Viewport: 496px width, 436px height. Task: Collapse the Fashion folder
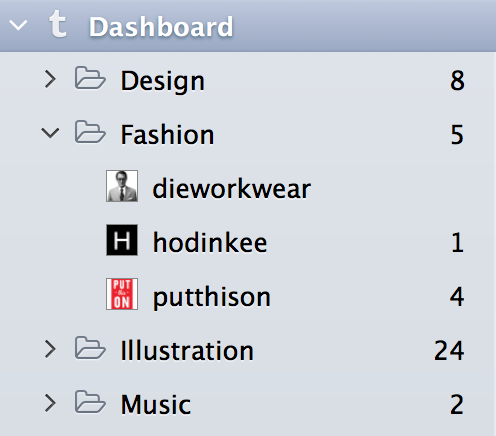50,133
